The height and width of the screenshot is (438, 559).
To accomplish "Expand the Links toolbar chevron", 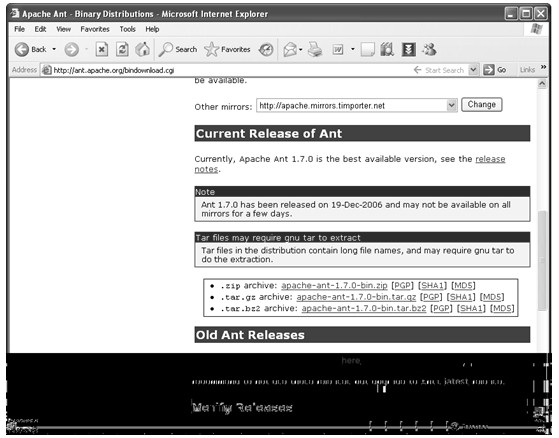I will coord(543,67).
